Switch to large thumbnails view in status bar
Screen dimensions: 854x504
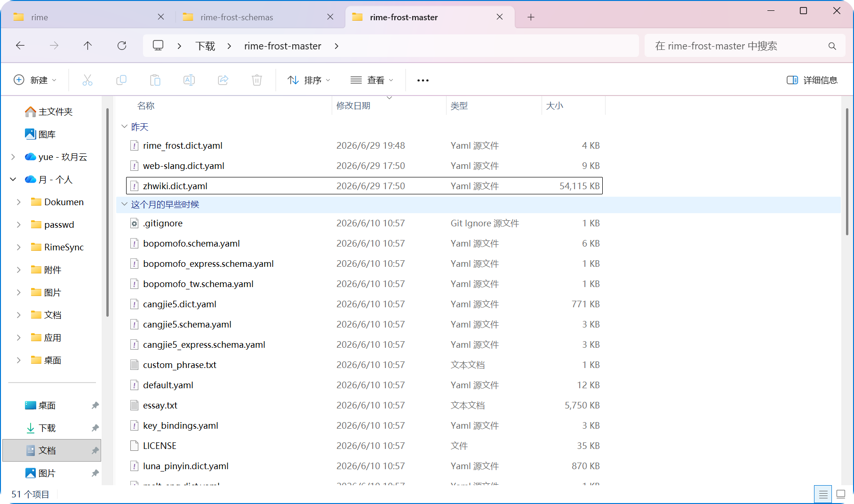pyautogui.click(x=841, y=494)
